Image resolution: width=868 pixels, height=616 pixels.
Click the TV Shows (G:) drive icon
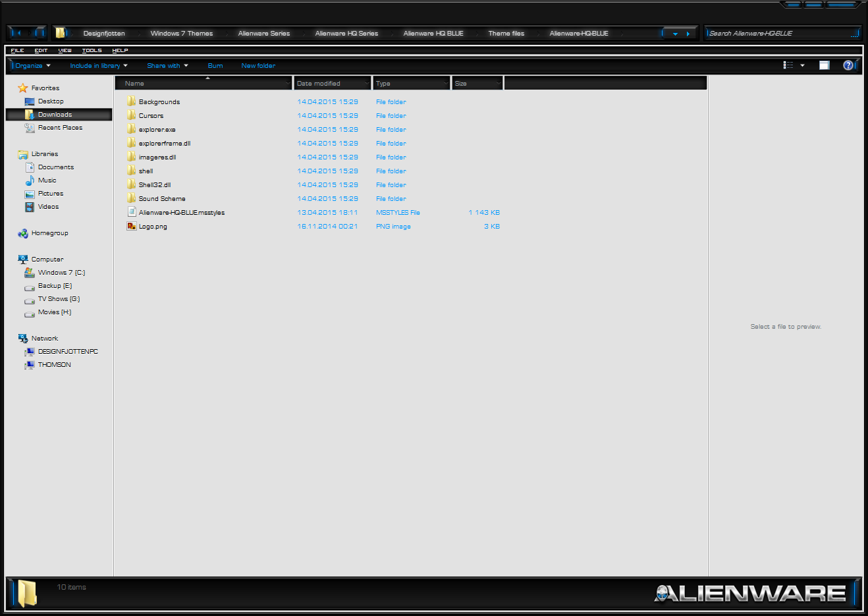pyautogui.click(x=30, y=300)
